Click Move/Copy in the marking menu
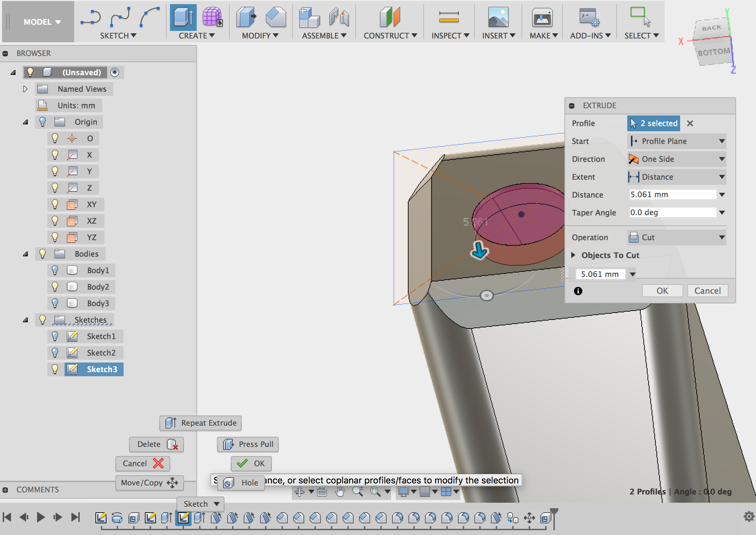Viewport: 756px width, 535px height. (150, 483)
